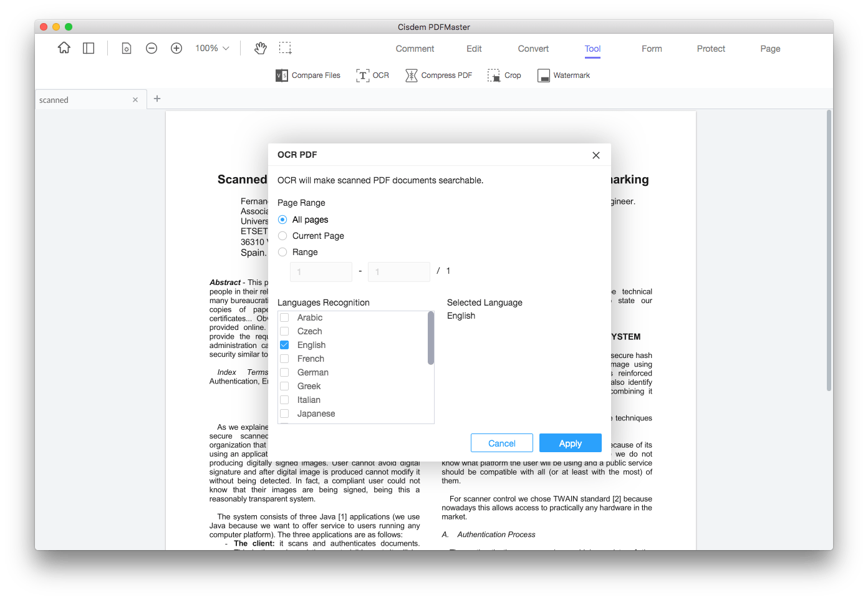Image resolution: width=868 pixels, height=600 pixels.
Task: Select the Crop tool
Action: tap(504, 75)
